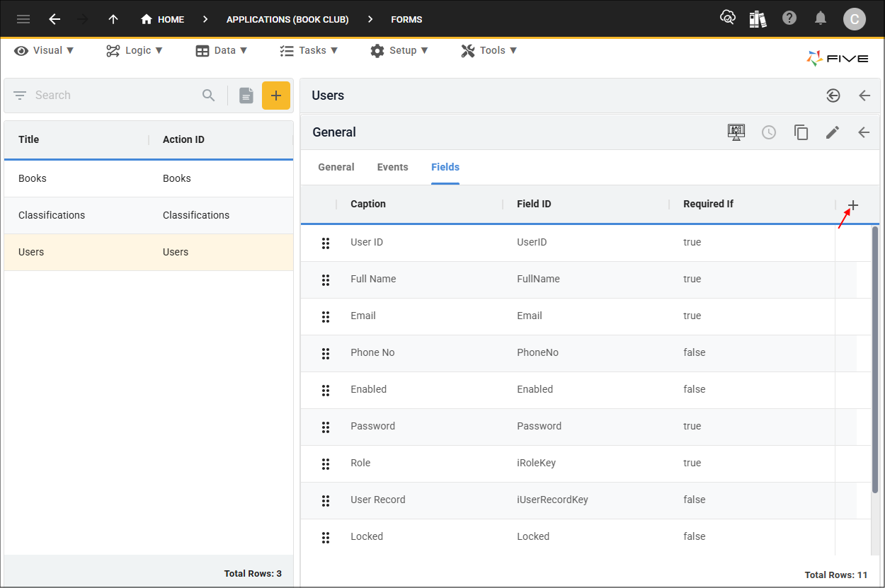Click the drag handle for Locked
The width and height of the screenshot is (885, 588).
pos(326,537)
